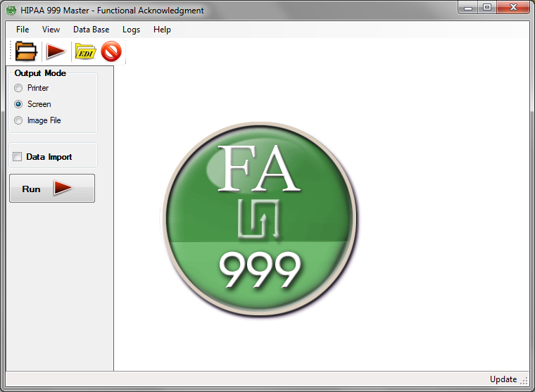Click the resize grip in bottom corner
Image resolution: width=535 pixels, height=392 pixels.
524,381
